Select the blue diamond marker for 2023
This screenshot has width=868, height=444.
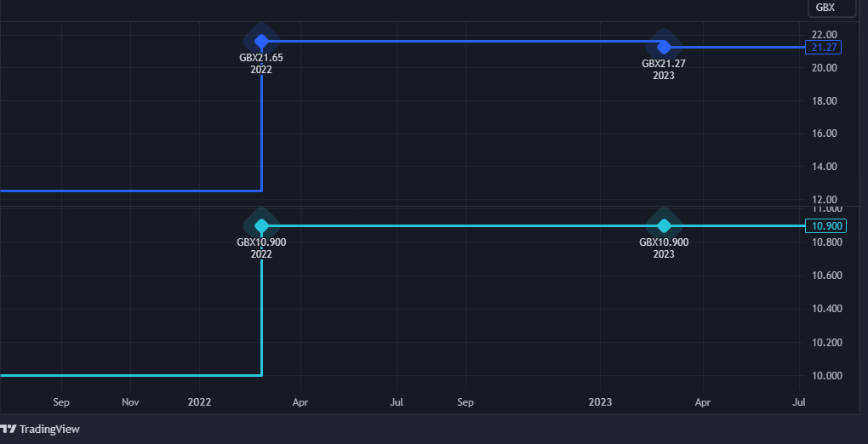point(664,47)
